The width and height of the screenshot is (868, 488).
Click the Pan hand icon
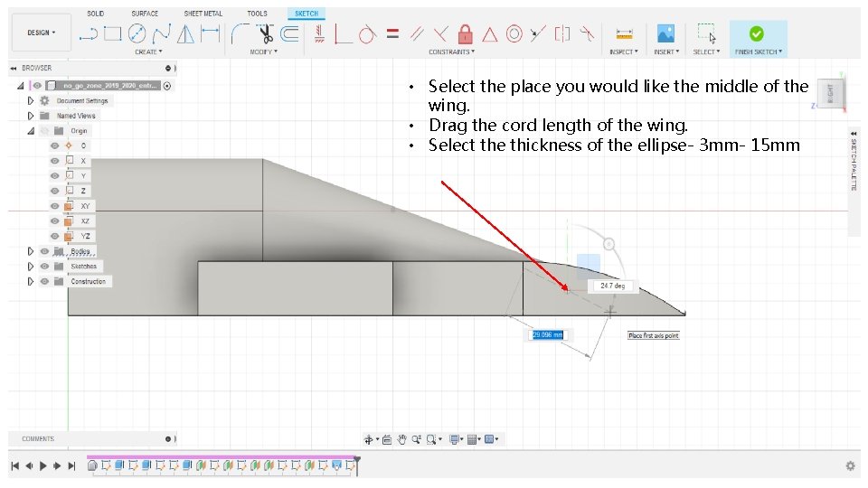pos(401,440)
